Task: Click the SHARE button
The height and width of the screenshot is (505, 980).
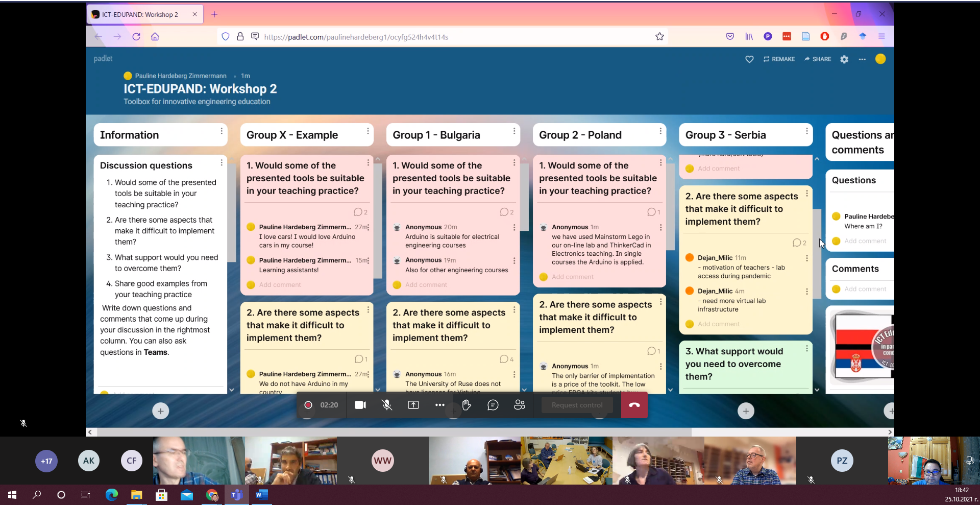Action: click(818, 59)
